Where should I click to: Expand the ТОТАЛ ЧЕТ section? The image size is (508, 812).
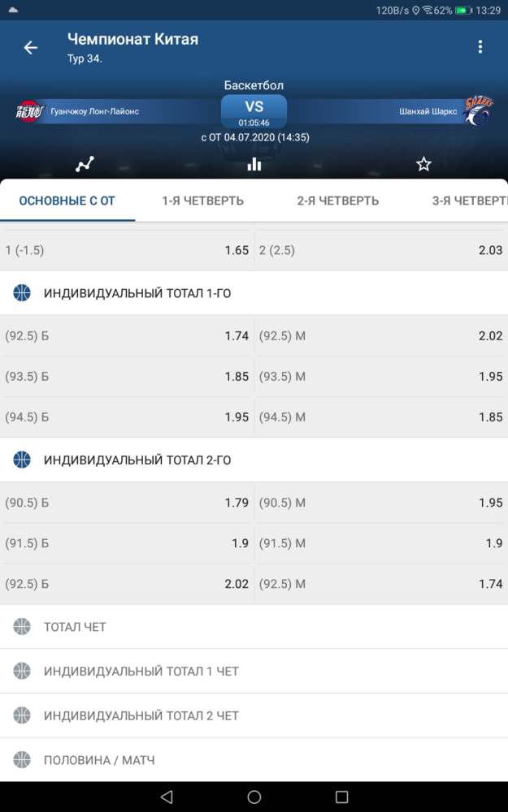[x=254, y=627]
